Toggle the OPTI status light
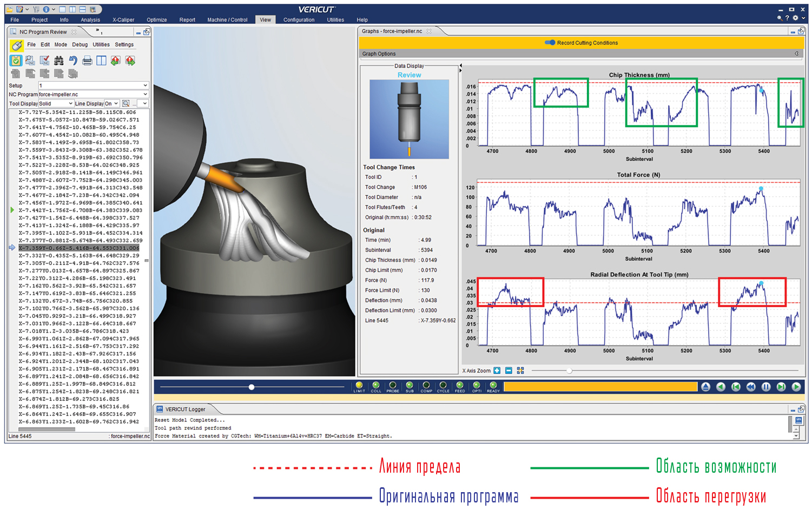 point(477,386)
